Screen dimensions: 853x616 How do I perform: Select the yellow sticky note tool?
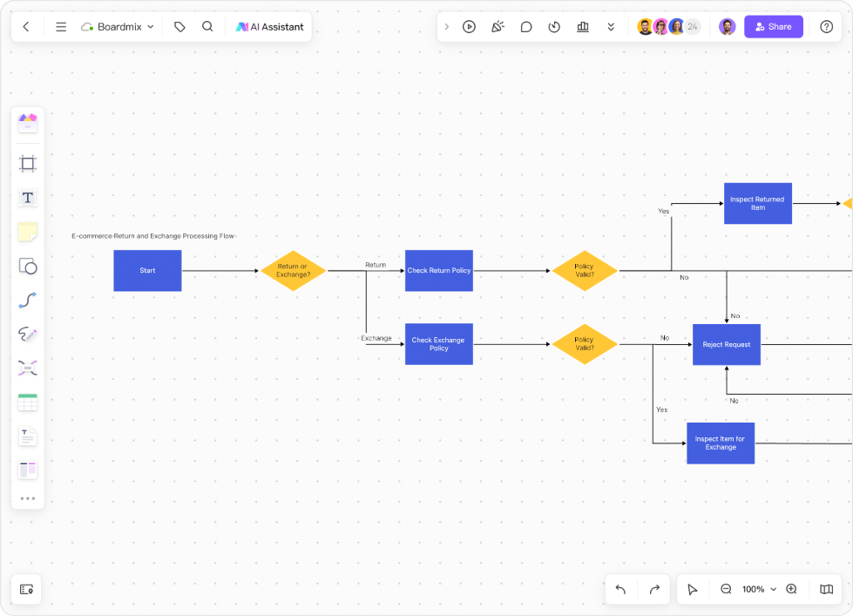pyautogui.click(x=28, y=232)
